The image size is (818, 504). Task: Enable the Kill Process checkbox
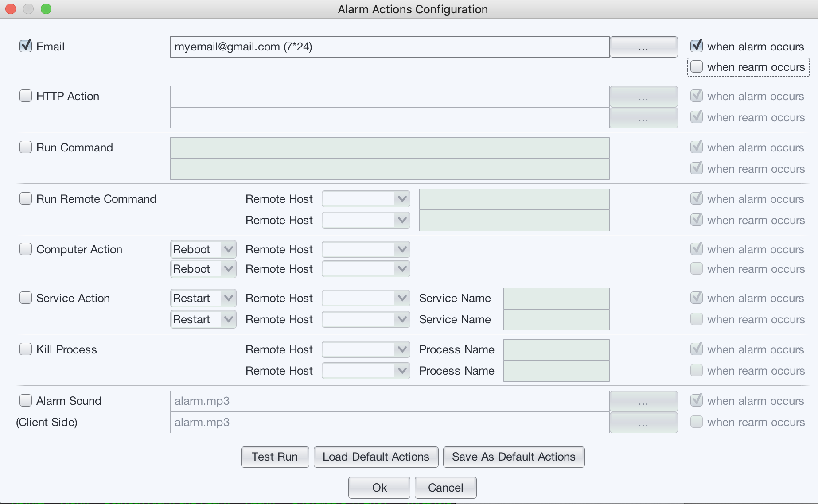26,349
